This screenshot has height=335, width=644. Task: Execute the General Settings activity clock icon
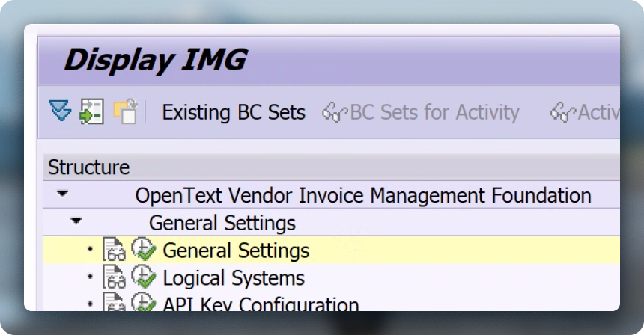(x=144, y=249)
